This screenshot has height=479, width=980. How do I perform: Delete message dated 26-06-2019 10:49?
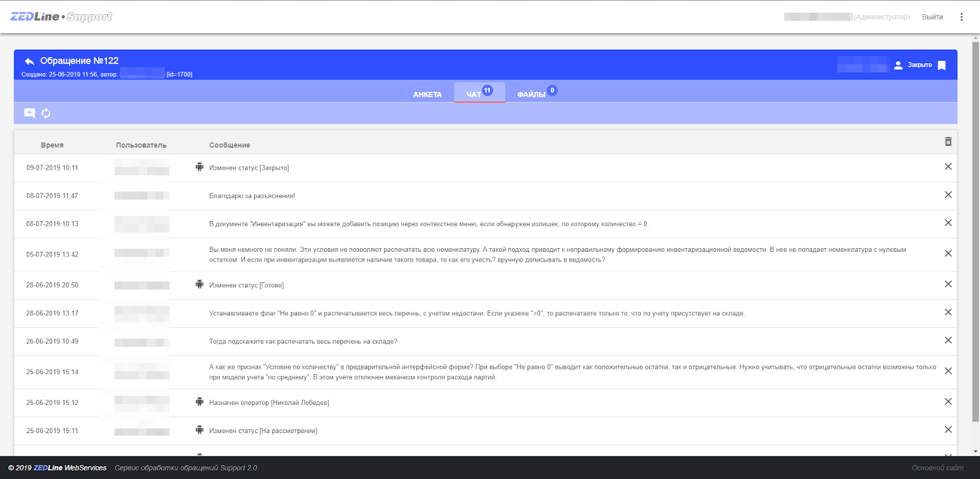coord(948,341)
